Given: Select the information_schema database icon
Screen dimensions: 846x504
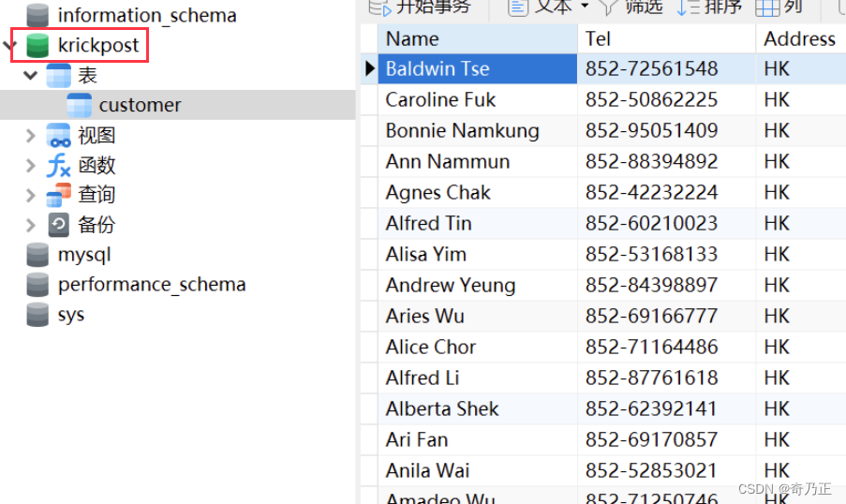Looking at the screenshot, I should click(x=37, y=15).
